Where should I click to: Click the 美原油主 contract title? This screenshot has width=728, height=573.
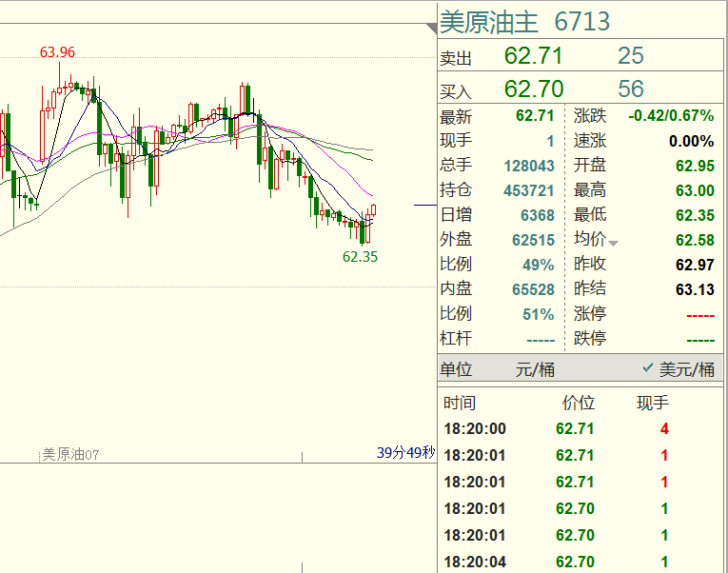coord(489,22)
